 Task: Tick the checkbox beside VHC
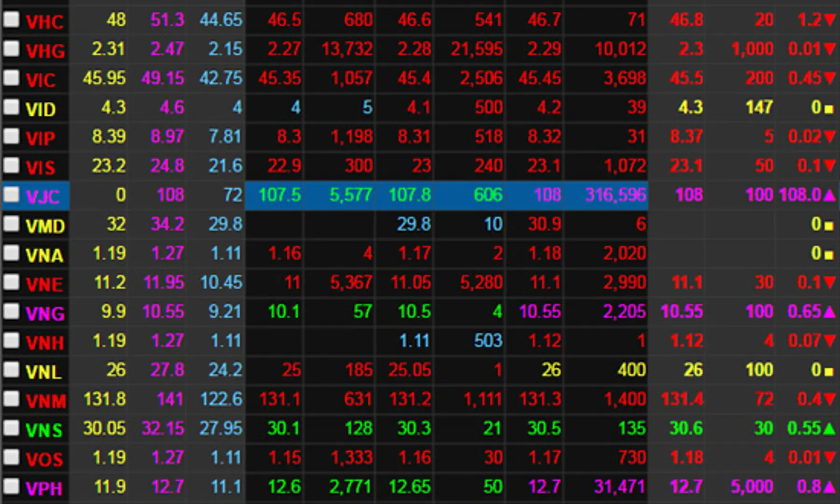pyautogui.click(x=11, y=20)
